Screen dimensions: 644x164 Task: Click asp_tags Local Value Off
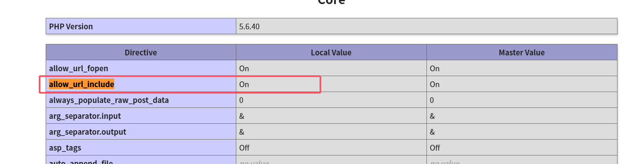pyautogui.click(x=244, y=148)
